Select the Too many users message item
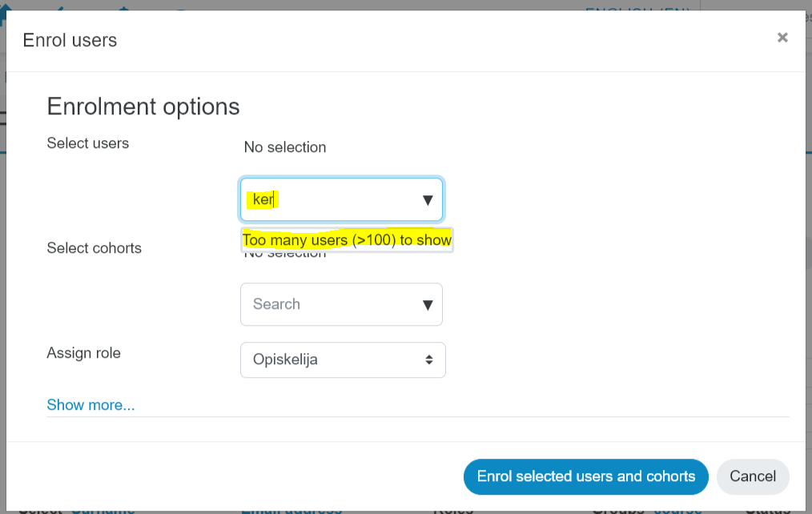 (347, 240)
